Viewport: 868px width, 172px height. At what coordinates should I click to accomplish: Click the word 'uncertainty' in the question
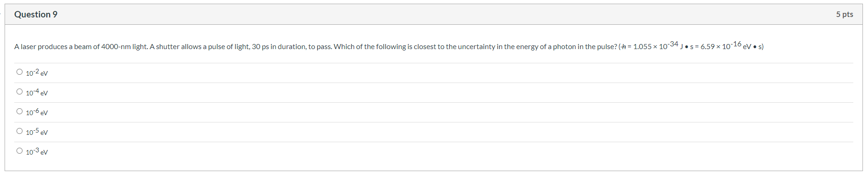tap(478, 47)
